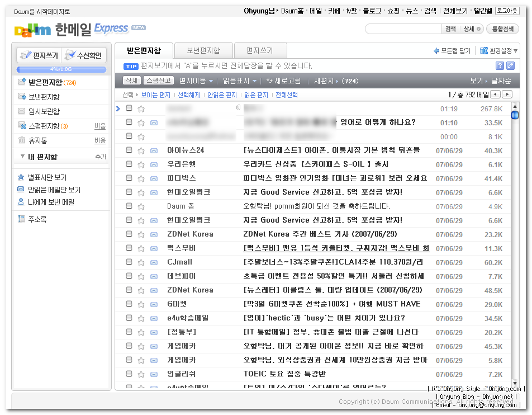The image size is (532, 415).
Task: Open 휴지통 trash folder icon
Action: [21, 140]
